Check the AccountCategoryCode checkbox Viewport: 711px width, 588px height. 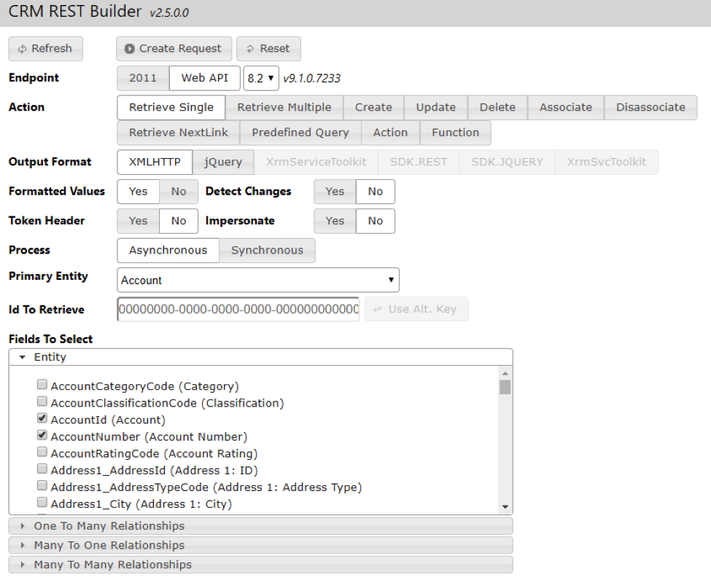coord(42,385)
